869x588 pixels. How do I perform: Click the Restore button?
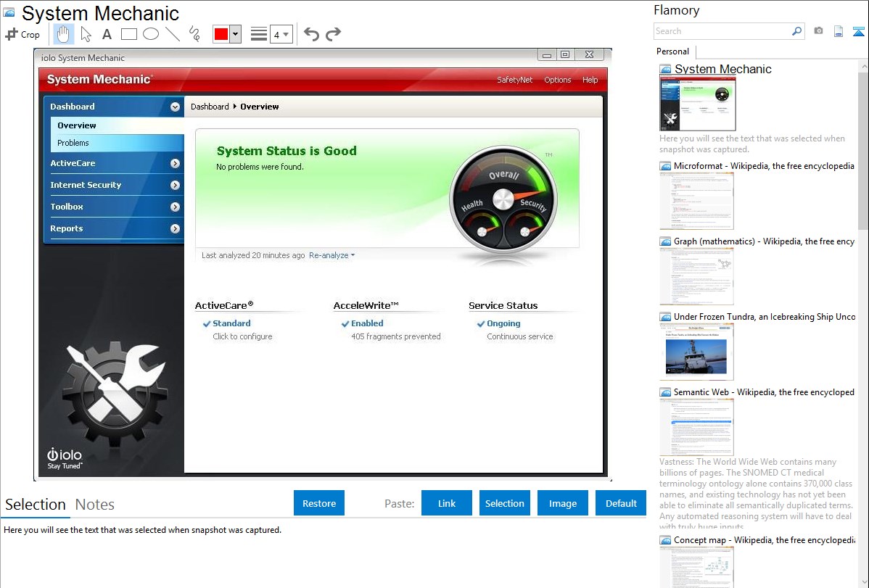tap(319, 503)
